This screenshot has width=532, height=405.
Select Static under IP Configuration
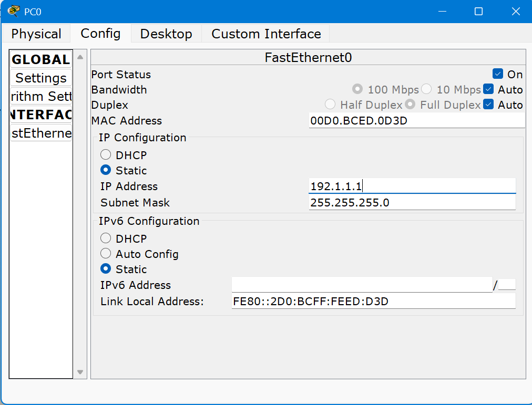point(106,170)
